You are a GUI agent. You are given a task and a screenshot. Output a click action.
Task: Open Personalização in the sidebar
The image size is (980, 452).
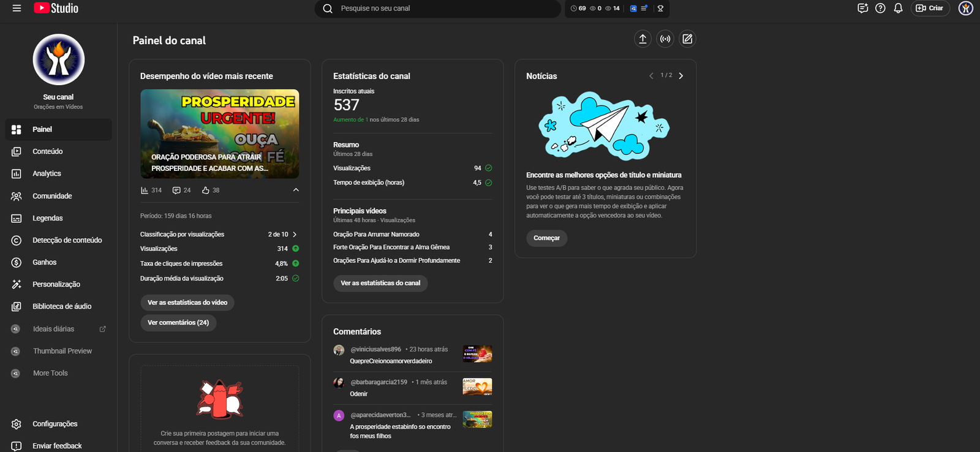pos(58,284)
